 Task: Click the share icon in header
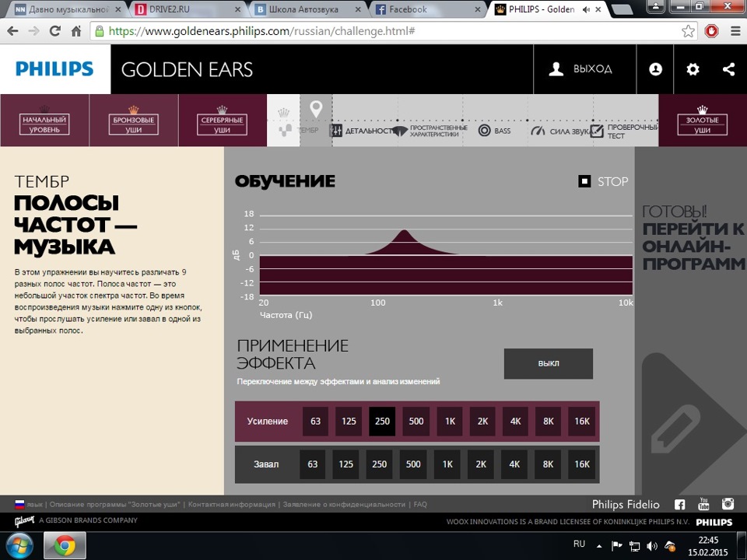tap(729, 69)
